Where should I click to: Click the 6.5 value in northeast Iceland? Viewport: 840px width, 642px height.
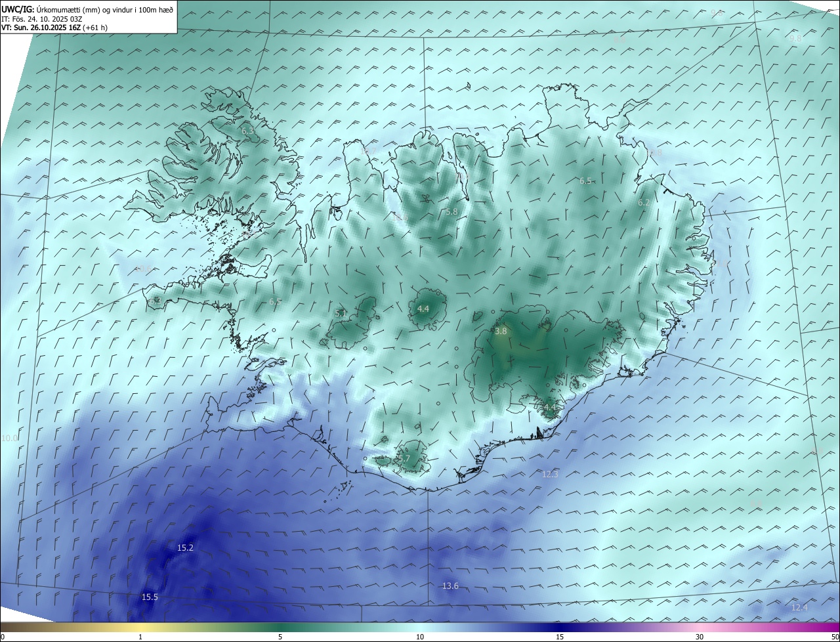point(585,181)
